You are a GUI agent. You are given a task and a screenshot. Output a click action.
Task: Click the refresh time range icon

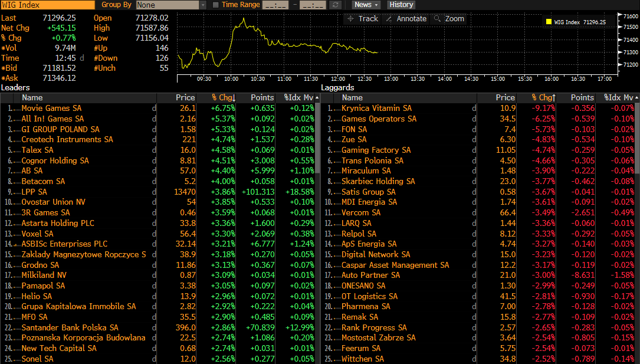click(336, 5)
